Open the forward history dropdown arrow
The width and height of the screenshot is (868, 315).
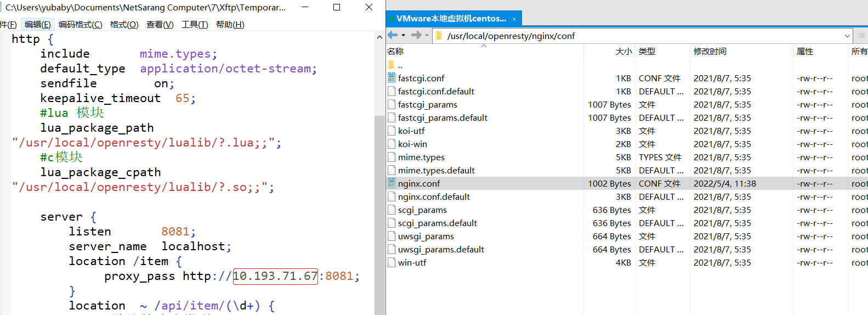427,35
